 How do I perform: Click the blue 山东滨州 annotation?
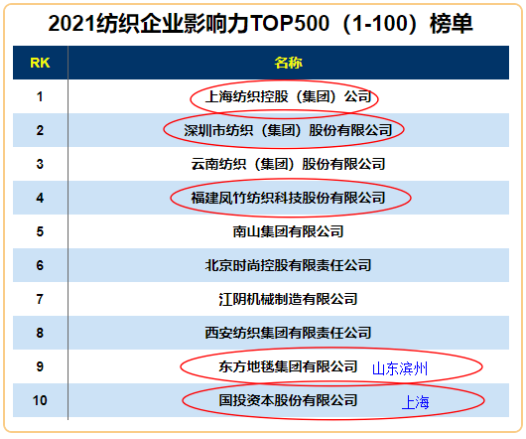400,369
